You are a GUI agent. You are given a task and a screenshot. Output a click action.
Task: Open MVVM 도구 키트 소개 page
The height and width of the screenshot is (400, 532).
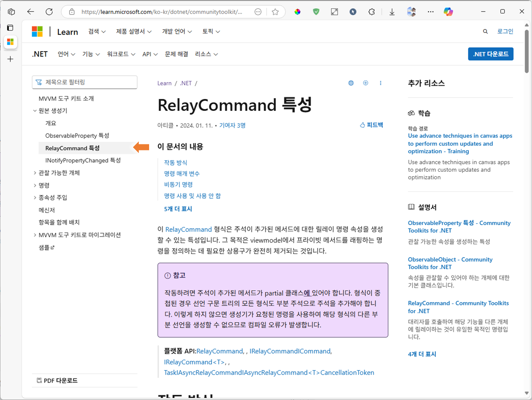pos(66,98)
